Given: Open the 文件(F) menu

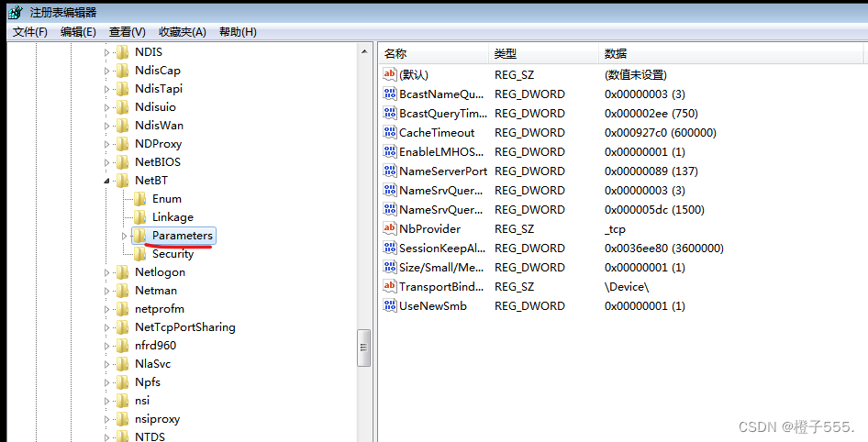Looking at the screenshot, I should click(30, 31).
